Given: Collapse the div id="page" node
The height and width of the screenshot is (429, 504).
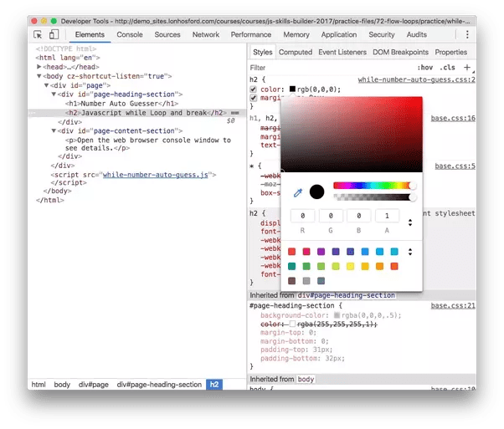Looking at the screenshot, I should (46, 85).
